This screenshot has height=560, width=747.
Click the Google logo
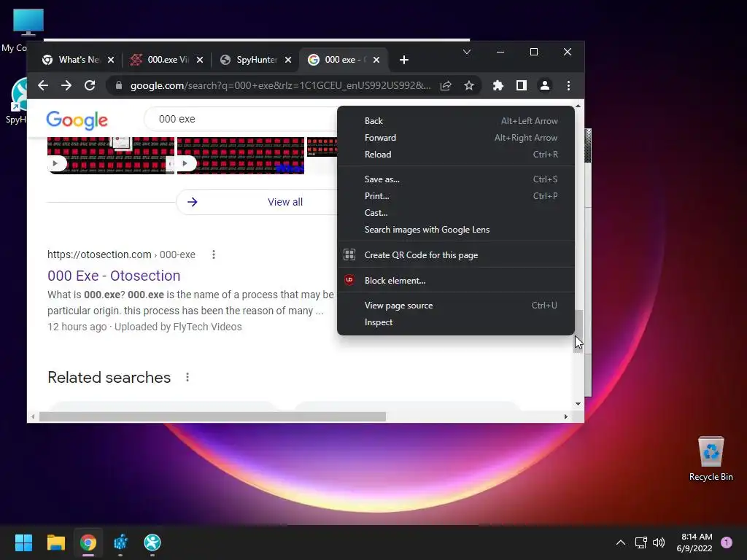77,120
